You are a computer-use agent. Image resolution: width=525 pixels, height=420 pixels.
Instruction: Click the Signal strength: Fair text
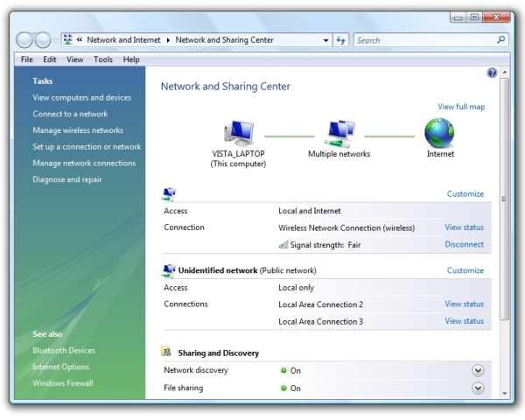325,245
